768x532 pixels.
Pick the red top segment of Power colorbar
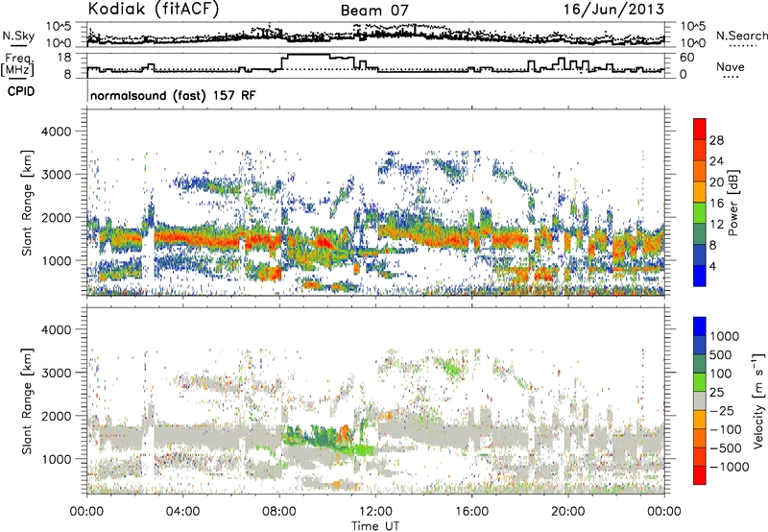pyautogui.click(x=700, y=130)
